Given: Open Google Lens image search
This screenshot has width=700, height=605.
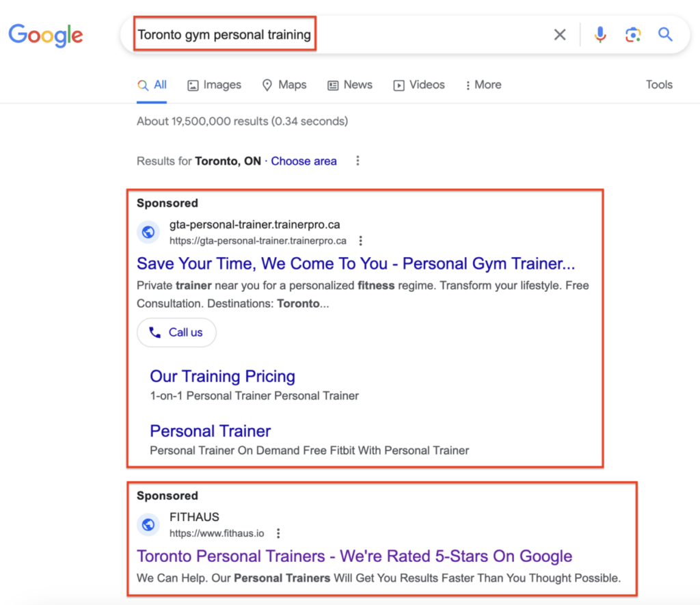Looking at the screenshot, I should pos(632,34).
